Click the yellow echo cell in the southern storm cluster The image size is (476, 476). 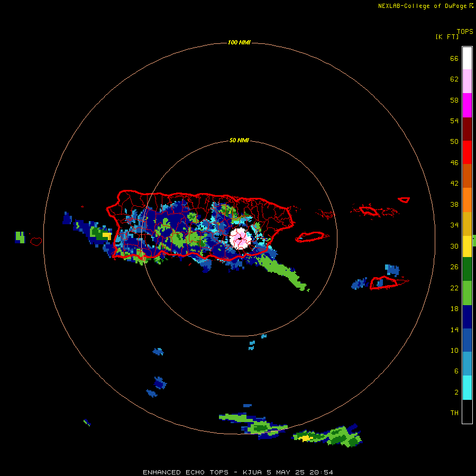coord(306,438)
